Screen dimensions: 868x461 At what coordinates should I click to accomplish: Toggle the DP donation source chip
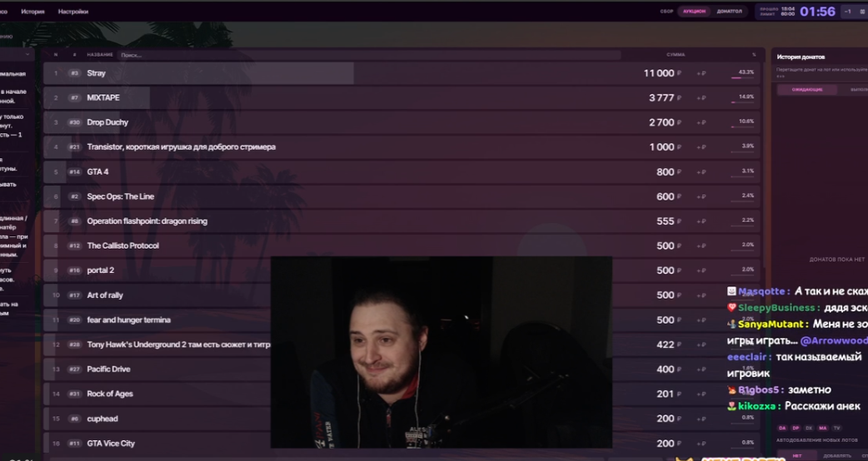pos(796,428)
